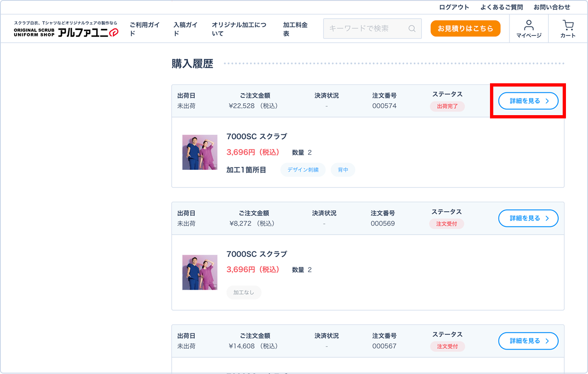Open ご利用ガイド menu item

[x=145, y=29]
